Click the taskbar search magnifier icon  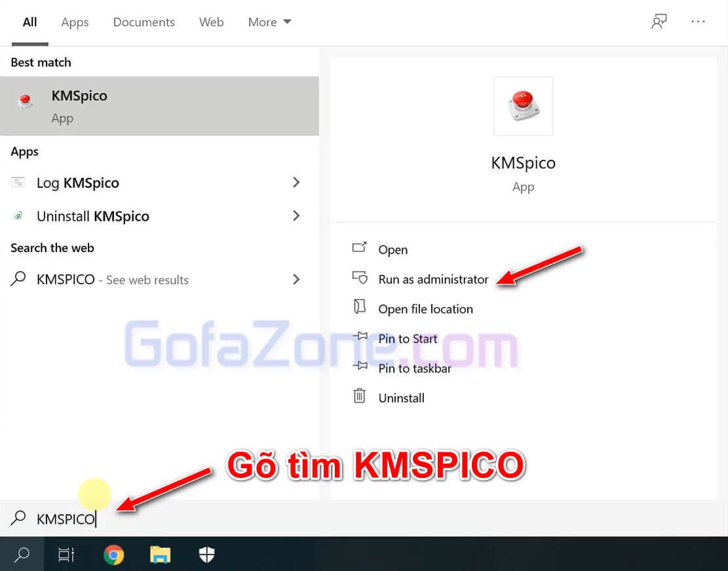pyautogui.click(x=22, y=555)
